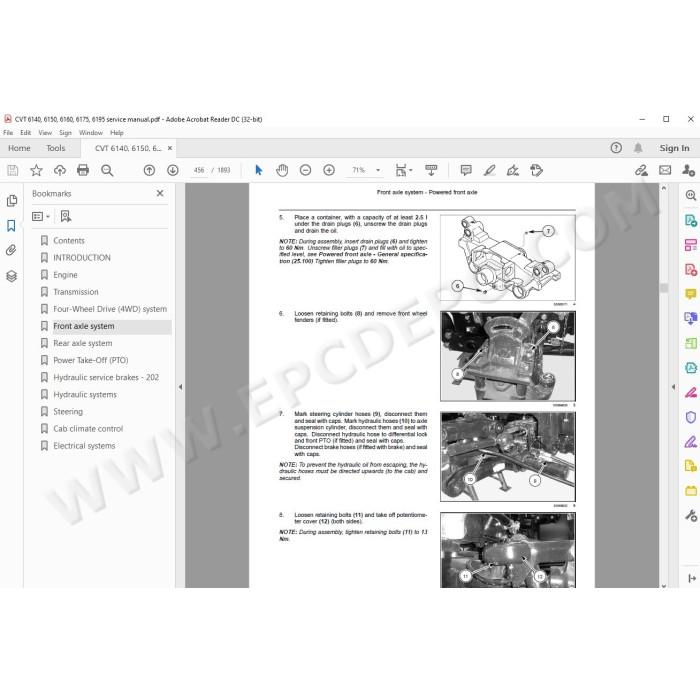Activate the Hand pan tool
Screen dimensions: 700x700
point(282,170)
